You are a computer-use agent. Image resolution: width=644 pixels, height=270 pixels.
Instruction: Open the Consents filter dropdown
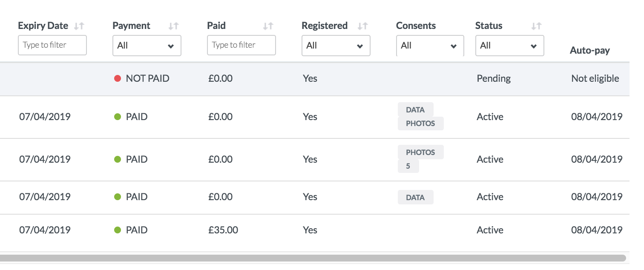pos(430,46)
